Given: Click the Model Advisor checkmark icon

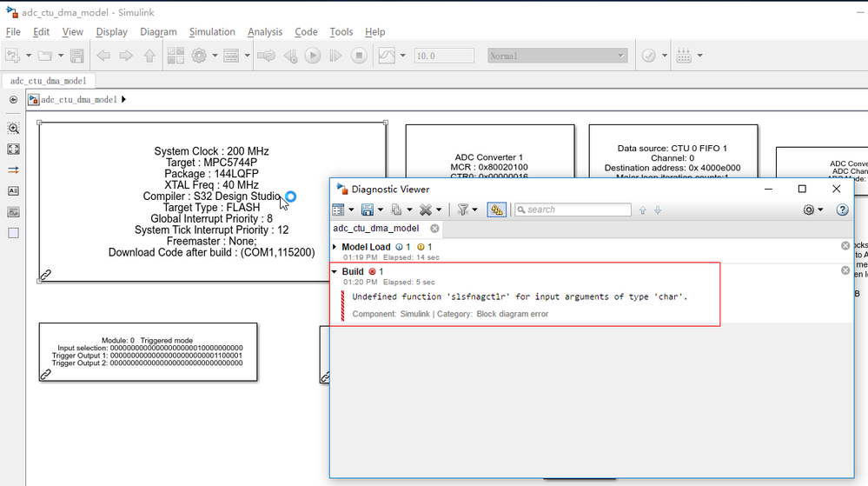Looking at the screenshot, I should 648,56.
